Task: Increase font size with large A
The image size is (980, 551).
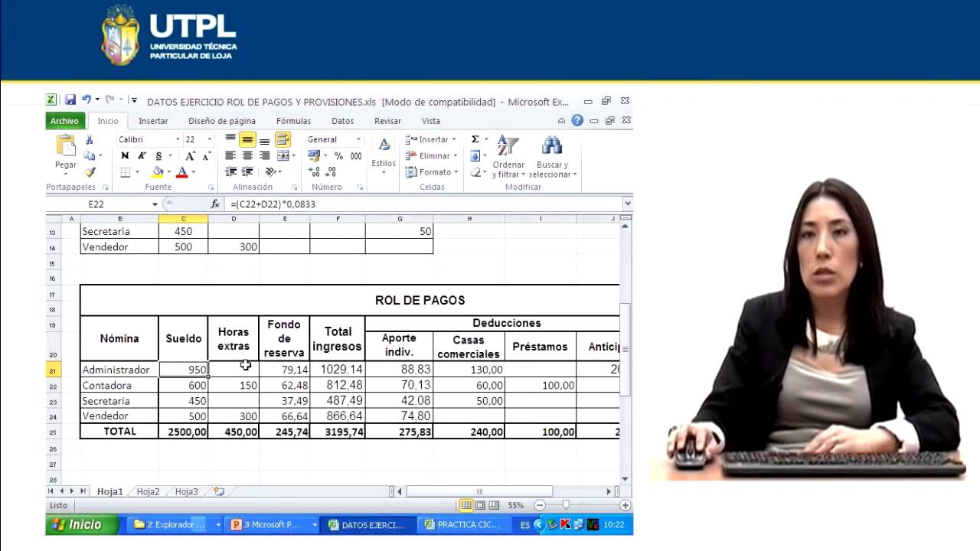Action: click(191, 156)
